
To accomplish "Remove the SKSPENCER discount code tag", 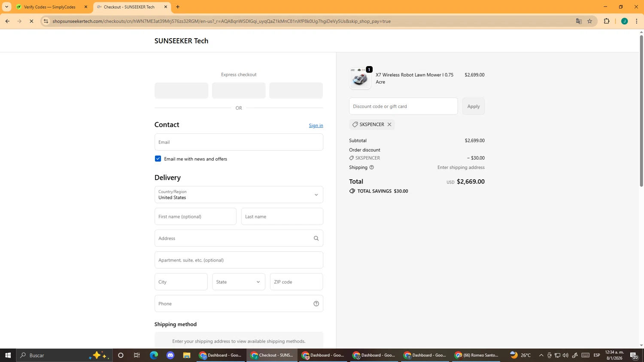I will [x=389, y=124].
